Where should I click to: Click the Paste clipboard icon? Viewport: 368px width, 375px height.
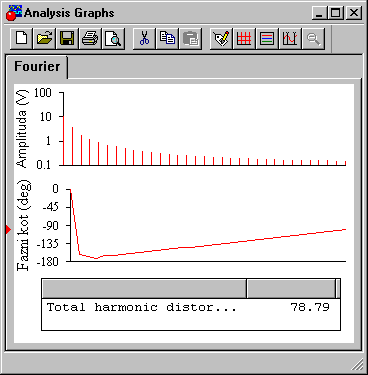click(191, 39)
